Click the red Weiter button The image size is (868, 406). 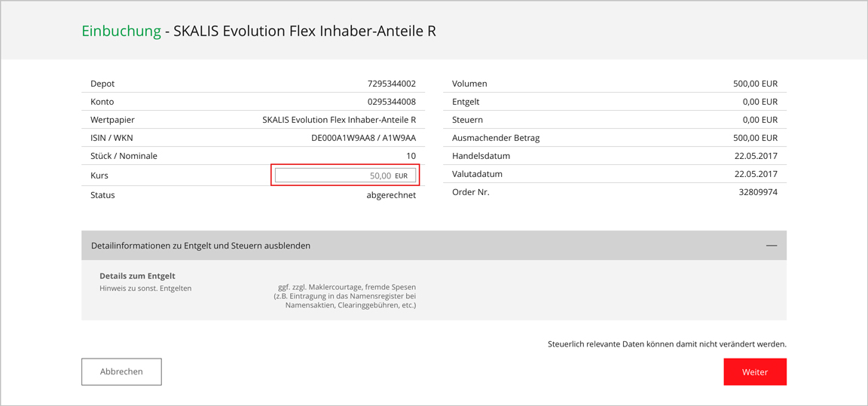click(x=754, y=371)
